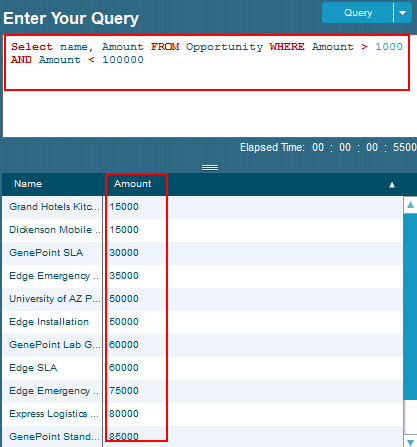This screenshot has height=447, width=417.
Task: Select the Express Logistics row
Action: click(202, 414)
